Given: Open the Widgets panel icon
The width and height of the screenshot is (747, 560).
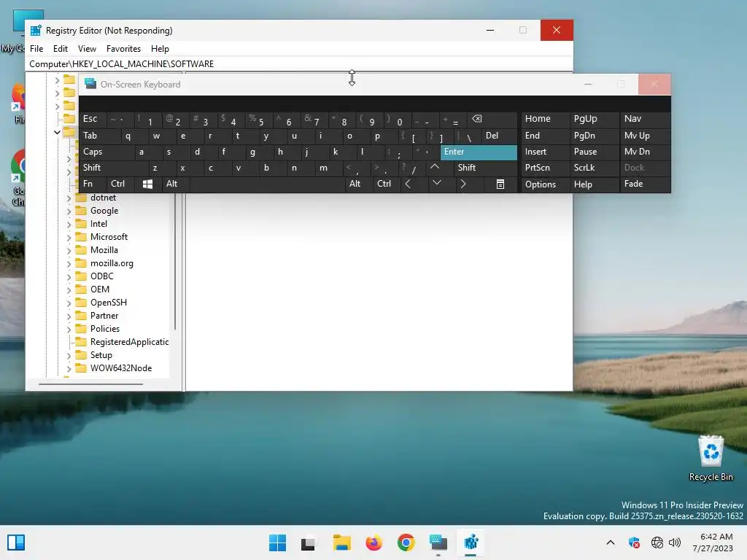Looking at the screenshot, I should click(16, 542).
